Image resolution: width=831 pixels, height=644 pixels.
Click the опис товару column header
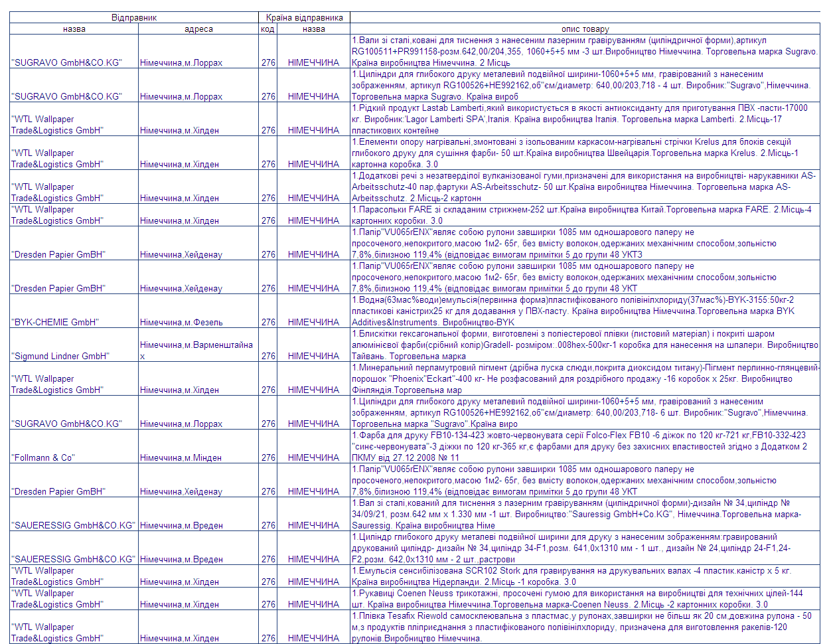(585, 29)
